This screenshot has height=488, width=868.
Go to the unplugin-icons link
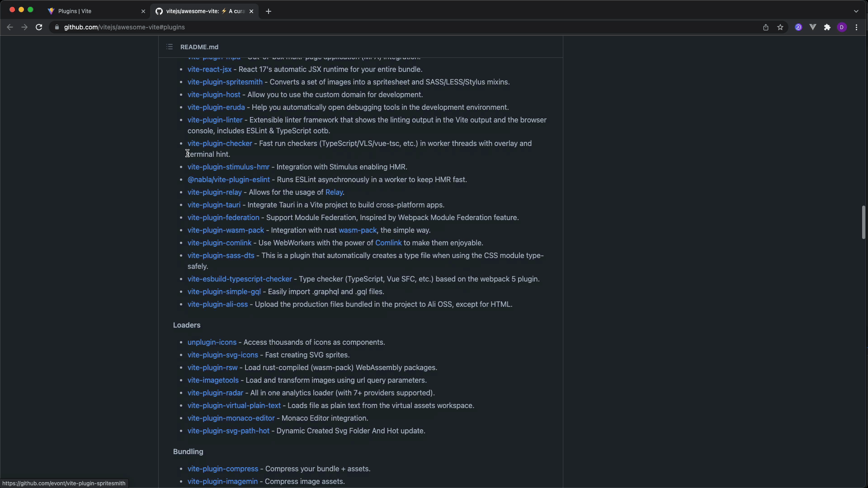pyautogui.click(x=212, y=342)
